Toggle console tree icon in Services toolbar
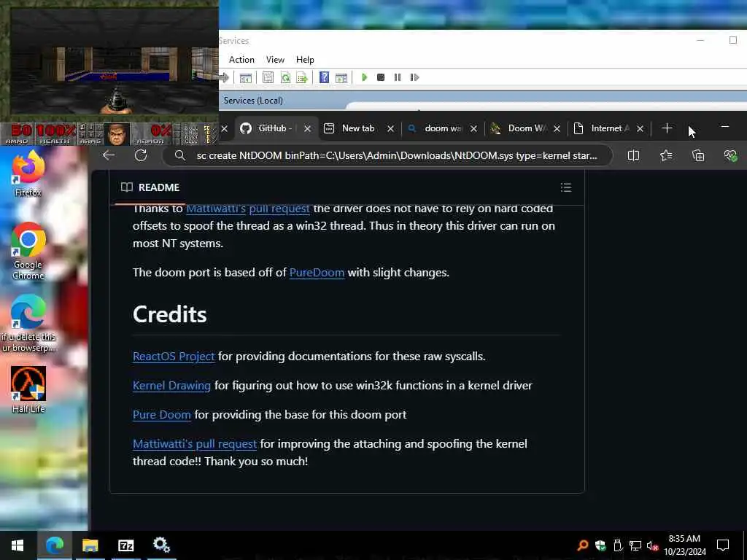747x560 pixels. coord(245,78)
